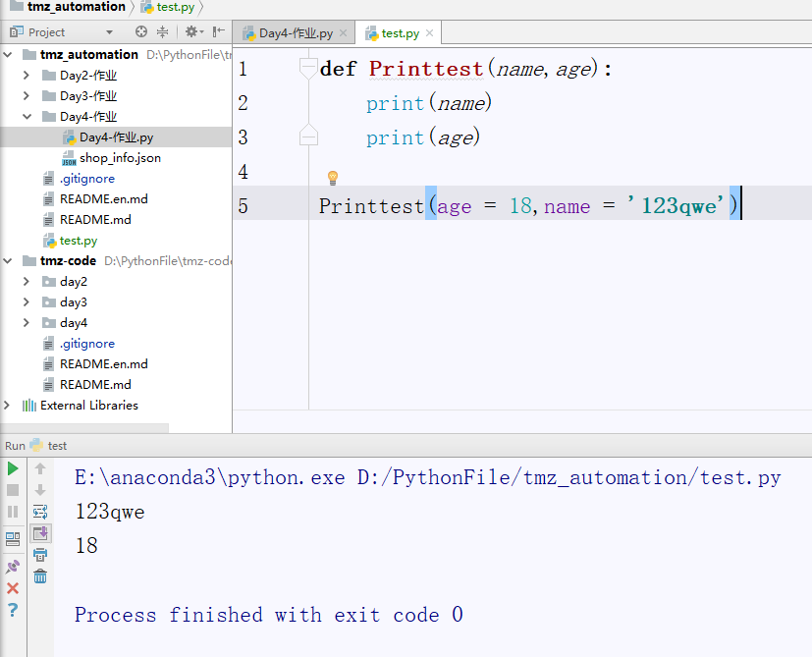Toggle scroll to end of output
The width and height of the screenshot is (812, 657).
pyautogui.click(x=40, y=533)
